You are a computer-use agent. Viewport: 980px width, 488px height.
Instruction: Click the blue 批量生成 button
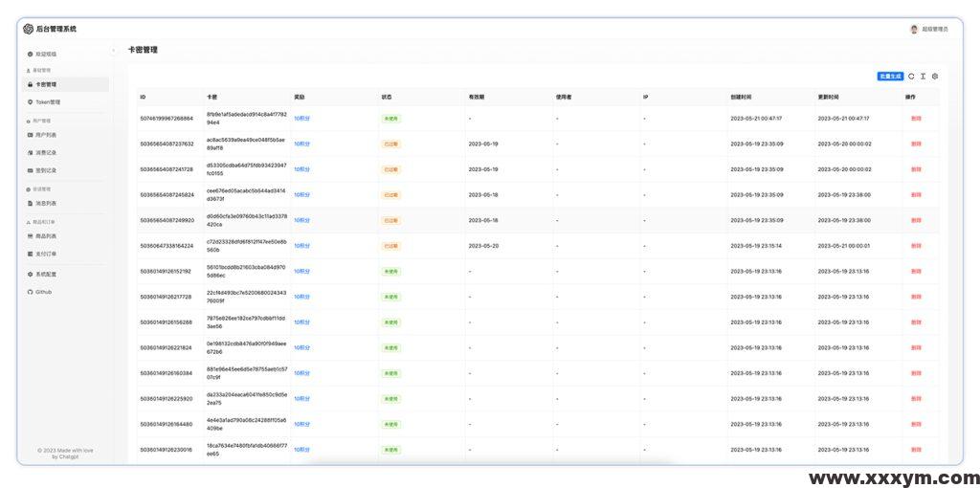pyautogui.click(x=890, y=76)
